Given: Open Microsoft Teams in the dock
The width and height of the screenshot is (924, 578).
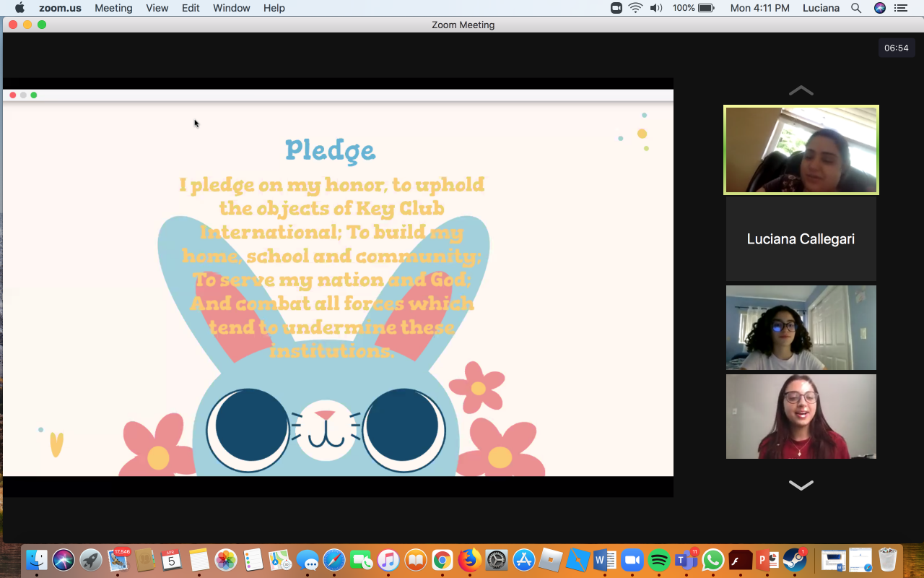Looking at the screenshot, I should pyautogui.click(x=686, y=560).
